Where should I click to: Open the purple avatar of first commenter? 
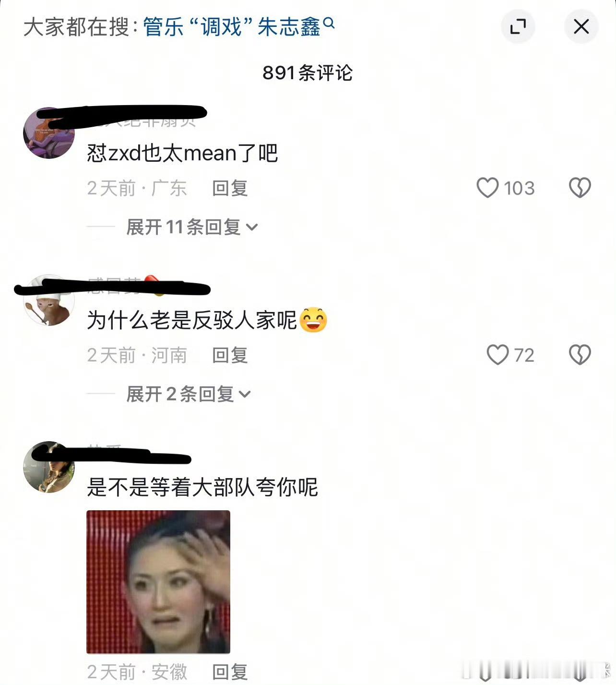[x=49, y=133]
